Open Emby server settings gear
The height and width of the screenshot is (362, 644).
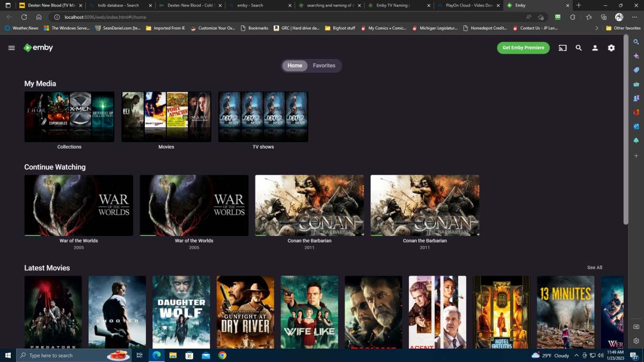coord(611,48)
